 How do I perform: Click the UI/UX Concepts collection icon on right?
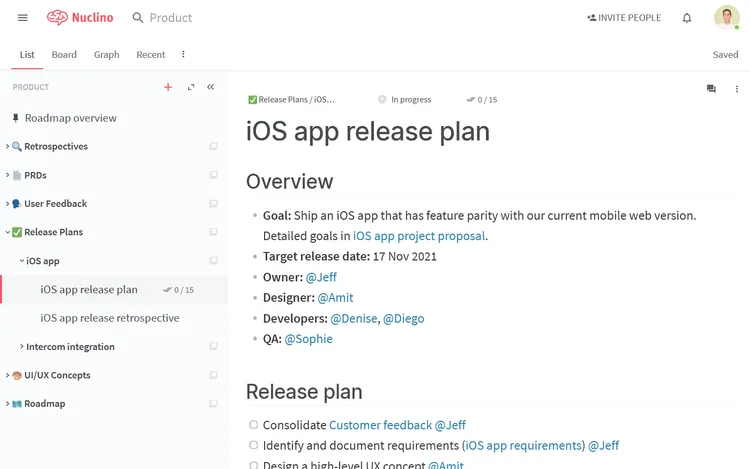coord(213,375)
